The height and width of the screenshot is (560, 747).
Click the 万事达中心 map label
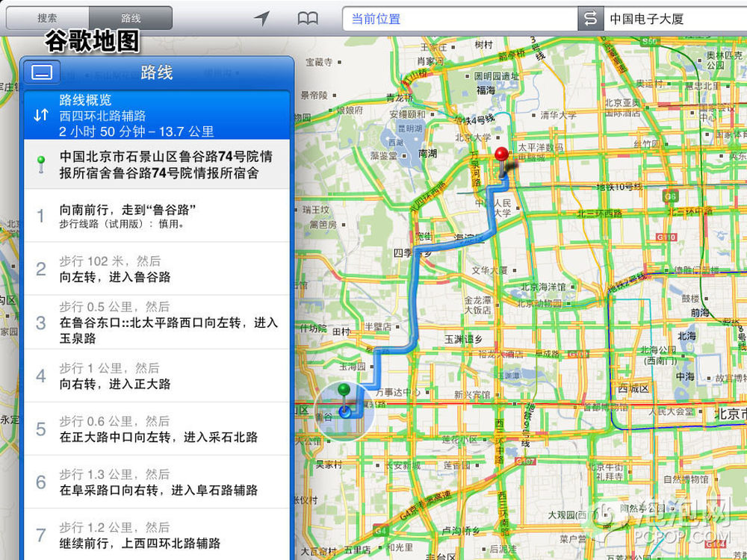click(398, 393)
